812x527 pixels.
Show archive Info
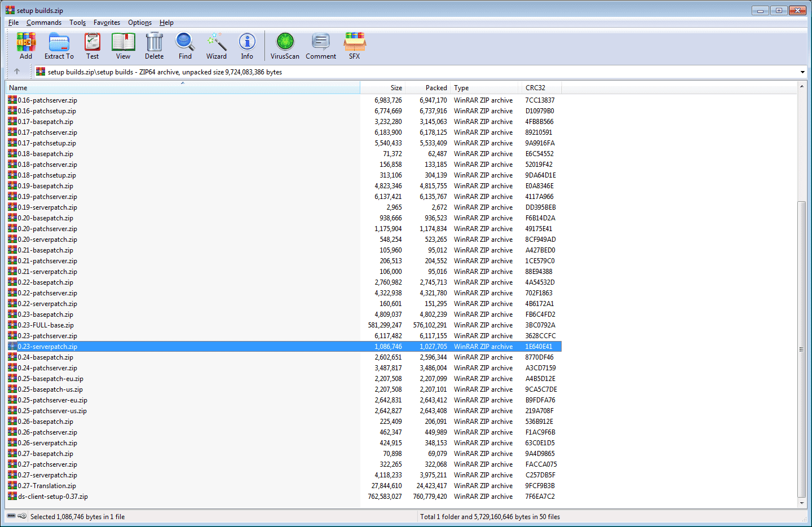247,46
